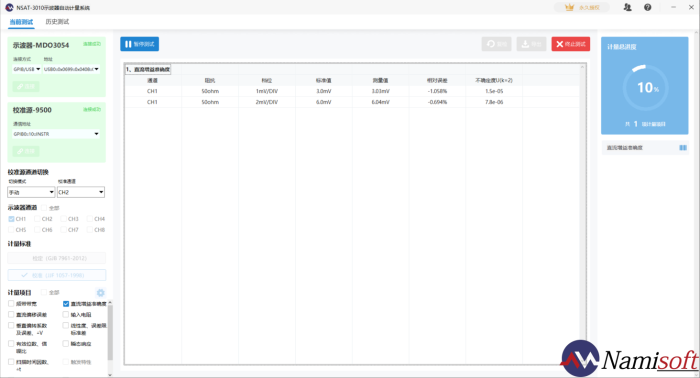Toggle the CH3 oscilloscope channel checkbox

pyautogui.click(x=63, y=219)
